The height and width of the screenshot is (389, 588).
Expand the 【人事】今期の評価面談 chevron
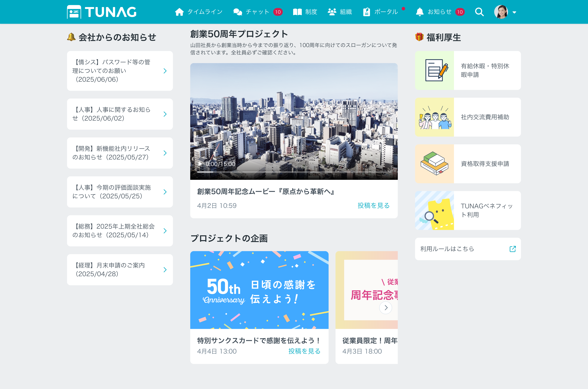(x=165, y=192)
